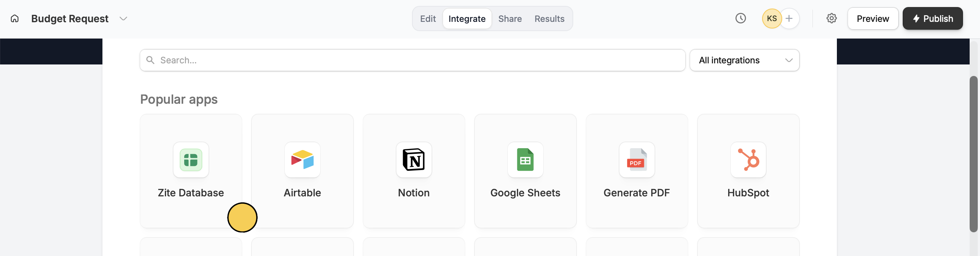
Task: Open the All integrations filter dropdown
Action: [744, 60]
